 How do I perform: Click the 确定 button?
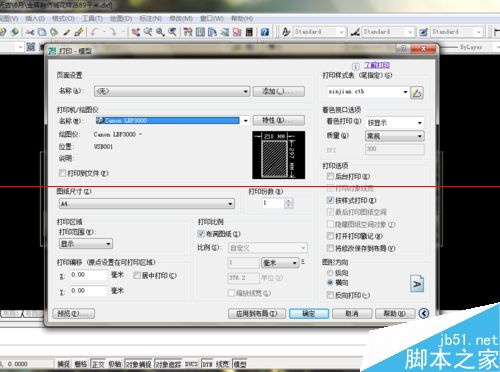click(x=309, y=313)
